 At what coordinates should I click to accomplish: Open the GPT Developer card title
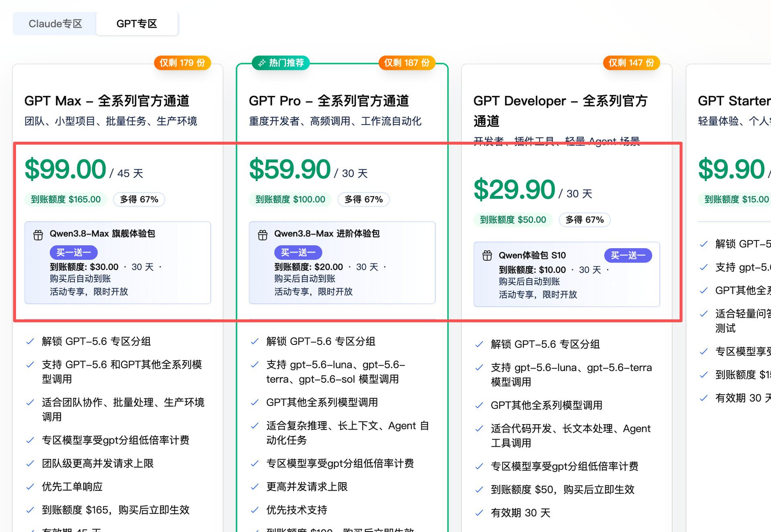(x=561, y=111)
